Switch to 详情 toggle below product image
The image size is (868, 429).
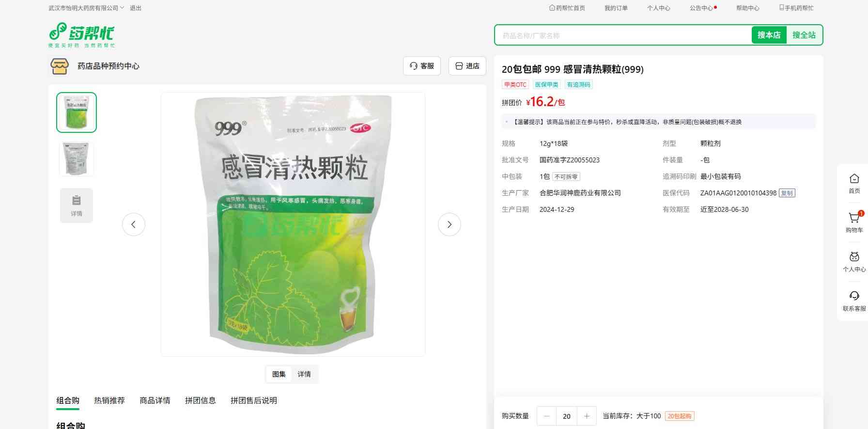304,374
